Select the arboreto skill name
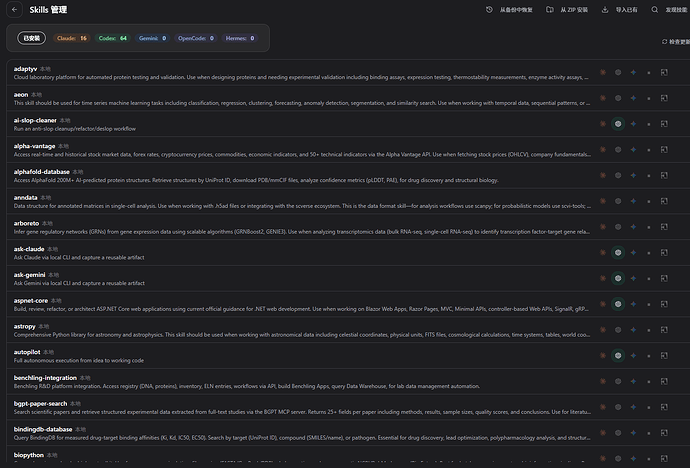Viewport: 690px width, 468px height. 26,223
